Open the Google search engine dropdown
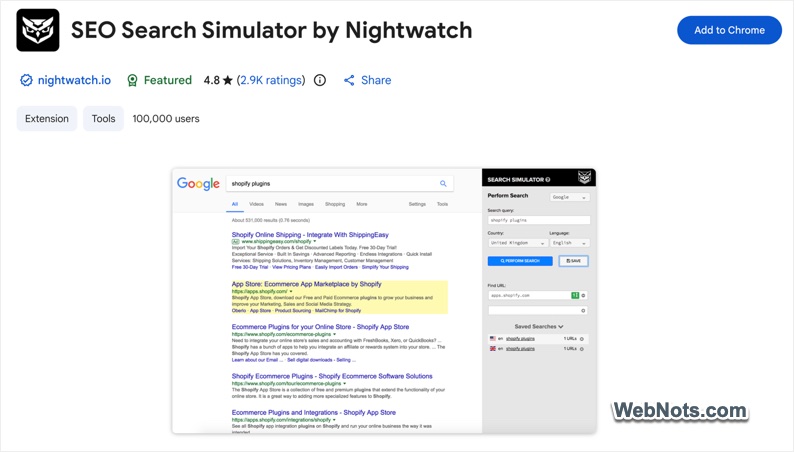Viewport: 794px width, 452px height. (x=569, y=197)
